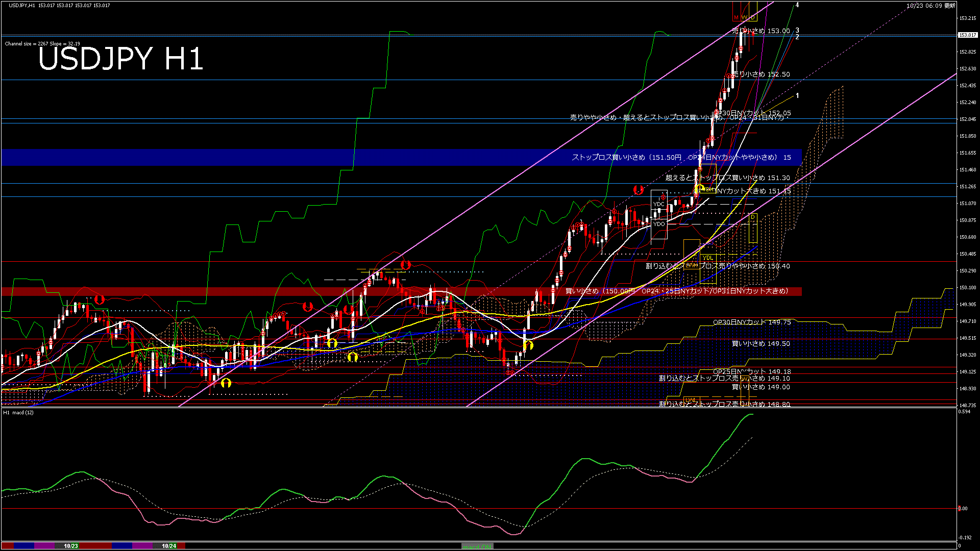Click the USDJPY,H1 chart title text
This screenshot has width=980, height=551.
22,5
